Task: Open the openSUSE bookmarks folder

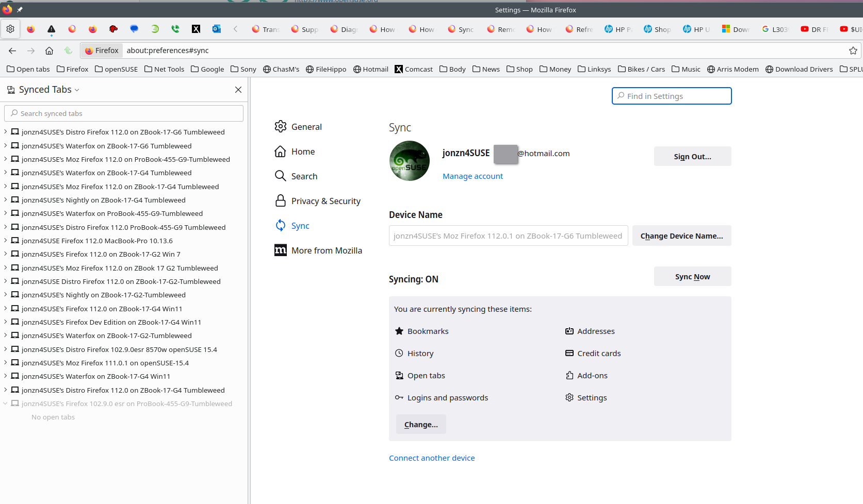Action: (116, 69)
